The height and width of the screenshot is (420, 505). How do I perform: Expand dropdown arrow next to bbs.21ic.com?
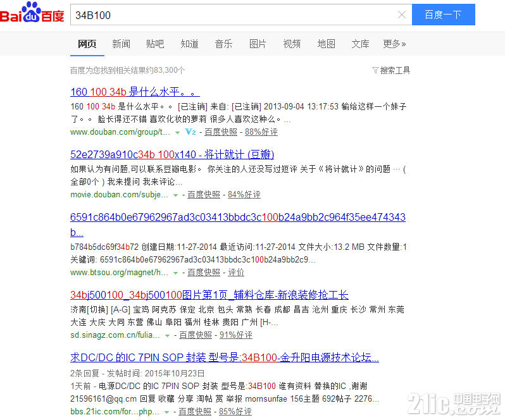tap(166, 412)
